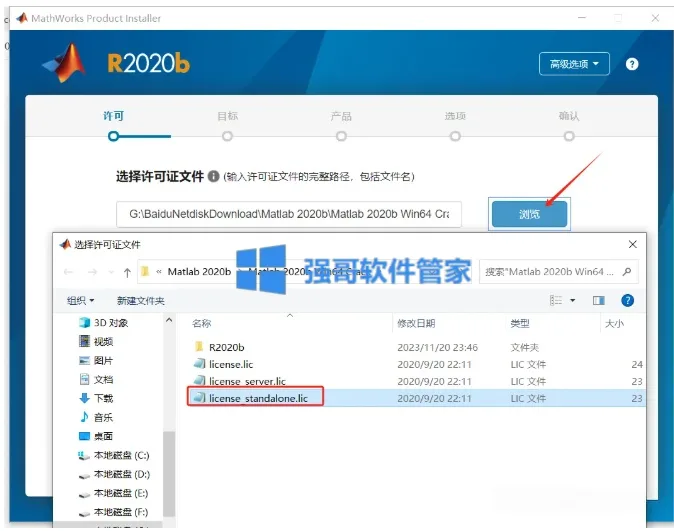Click the info icon beside 选择许可证文件
Image resolution: width=674 pixels, height=531 pixels.
(x=213, y=176)
